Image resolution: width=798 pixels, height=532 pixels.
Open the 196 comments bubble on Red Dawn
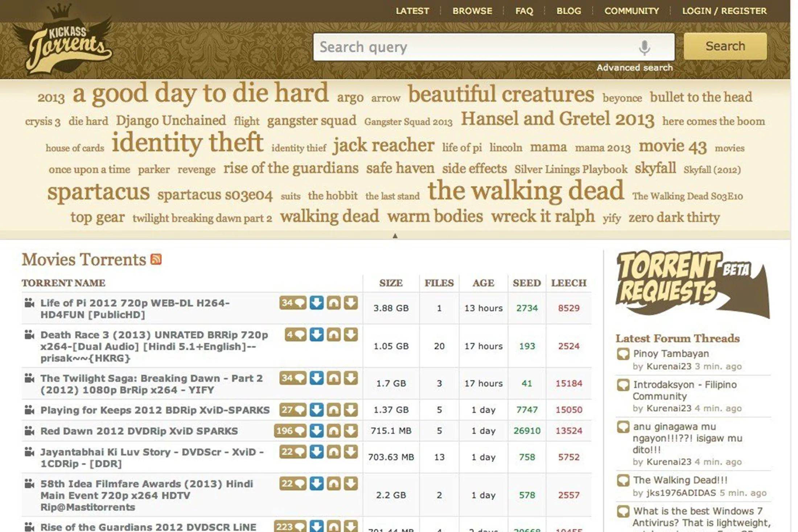coord(290,431)
